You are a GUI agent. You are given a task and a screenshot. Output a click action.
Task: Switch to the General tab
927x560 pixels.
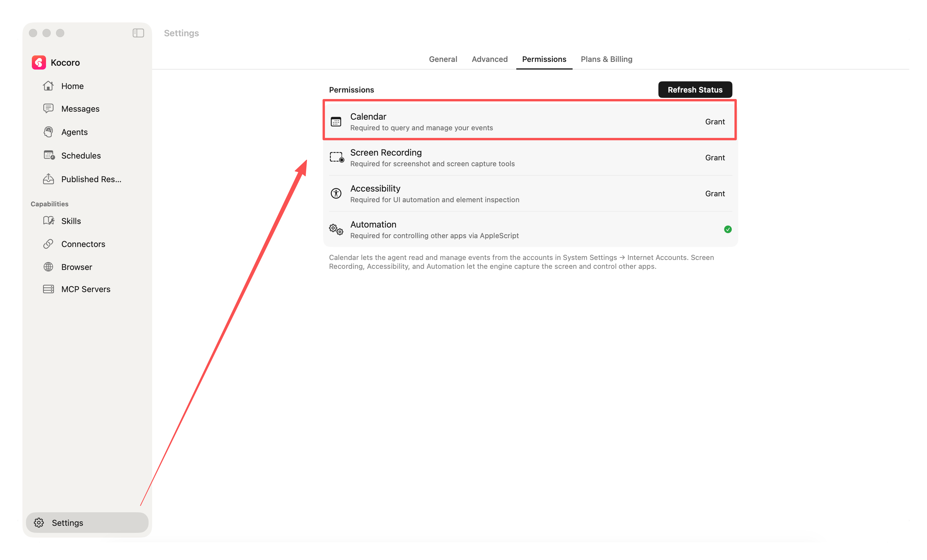click(x=443, y=59)
